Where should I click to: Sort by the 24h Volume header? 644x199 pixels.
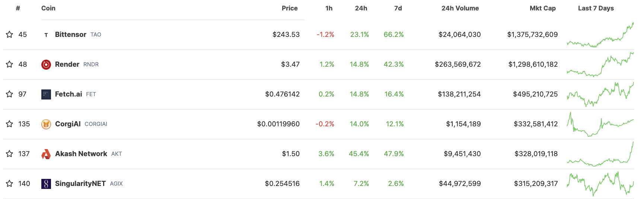(x=460, y=8)
